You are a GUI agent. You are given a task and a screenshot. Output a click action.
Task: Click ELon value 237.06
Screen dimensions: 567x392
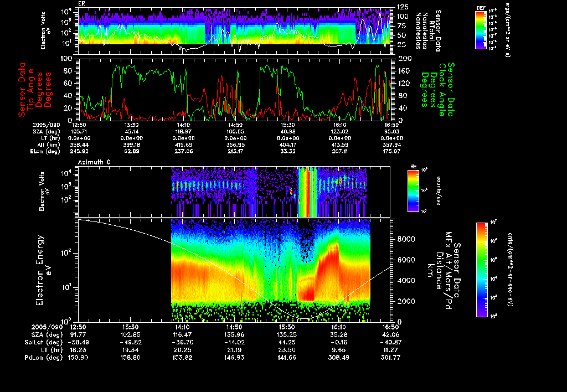click(184, 152)
